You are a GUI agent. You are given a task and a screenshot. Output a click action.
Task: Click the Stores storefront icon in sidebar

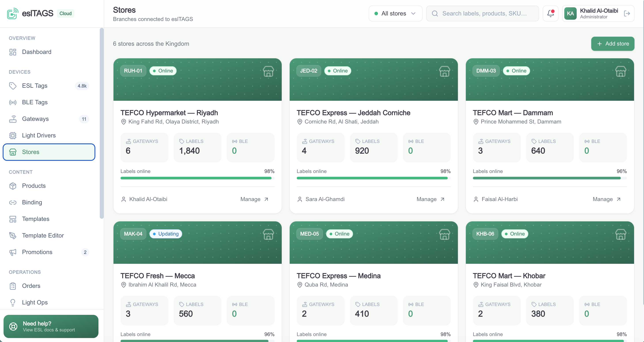click(13, 152)
